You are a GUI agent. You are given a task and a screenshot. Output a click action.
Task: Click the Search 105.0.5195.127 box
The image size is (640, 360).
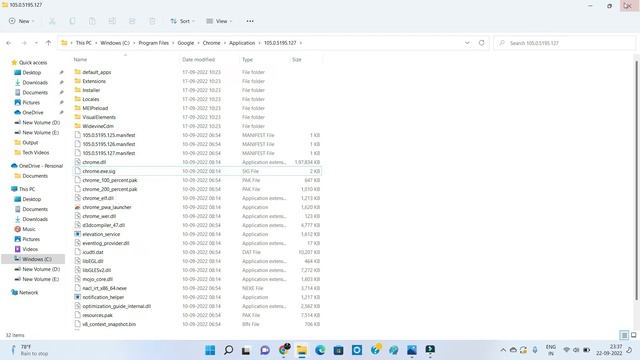coord(564,43)
